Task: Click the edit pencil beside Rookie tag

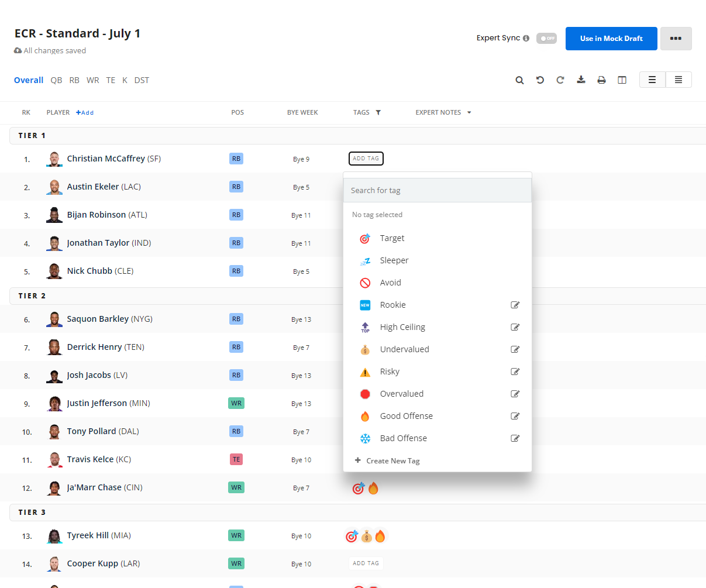Action: click(x=515, y=304)
